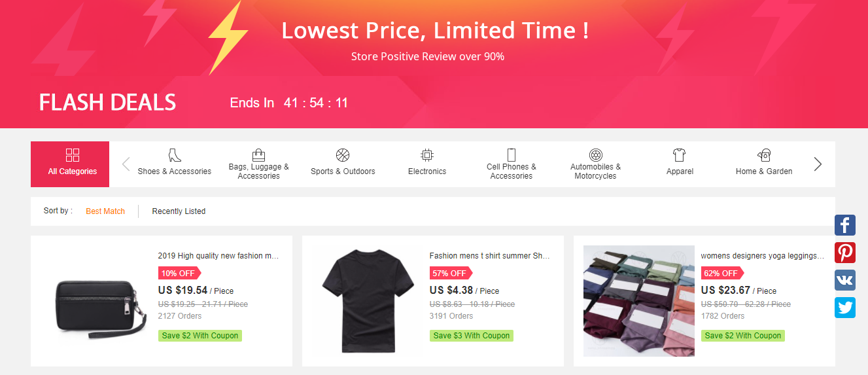
Task: Click the VK share icon
Action: point(845,280)
